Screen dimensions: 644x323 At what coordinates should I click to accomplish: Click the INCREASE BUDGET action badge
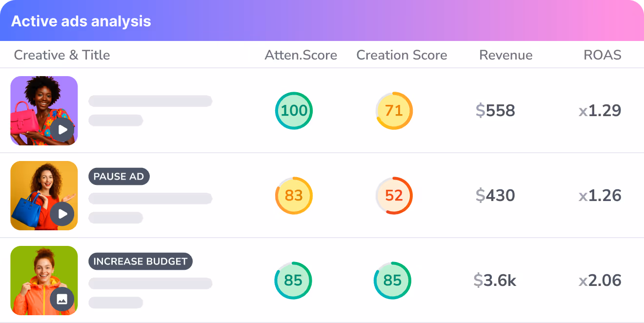coord(141,262)
